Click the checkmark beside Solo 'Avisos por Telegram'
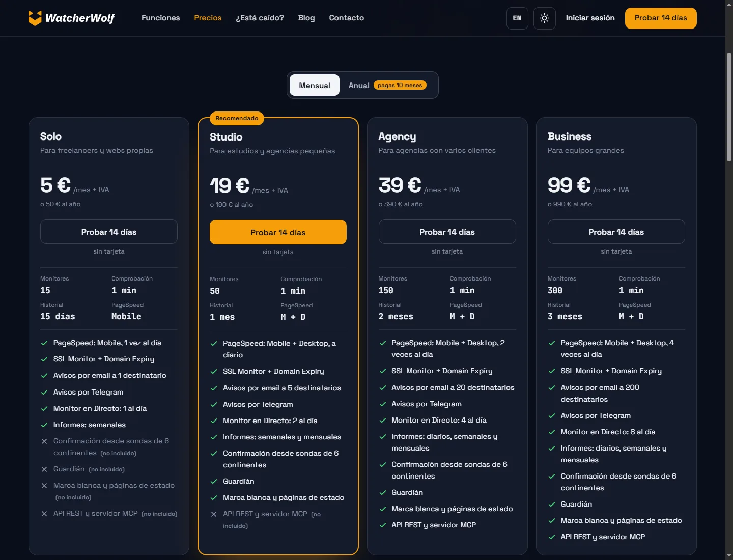 [x=44, y=392]
